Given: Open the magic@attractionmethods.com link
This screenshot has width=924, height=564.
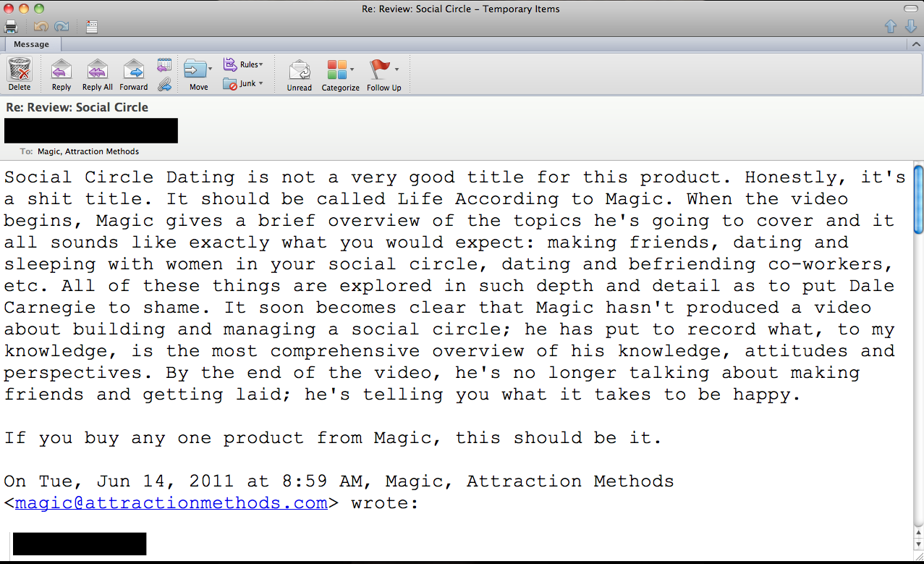Looking at the screenshot, I should click(x=171, y=502).
